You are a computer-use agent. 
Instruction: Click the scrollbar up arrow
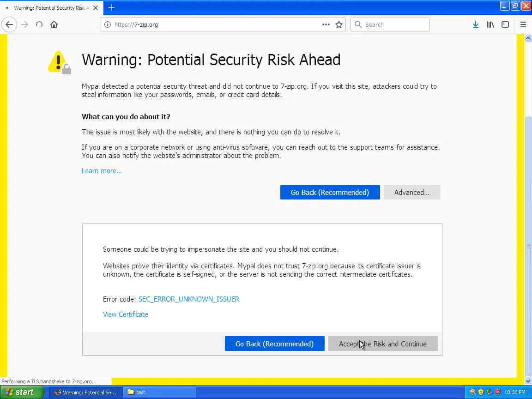(528, 38)
